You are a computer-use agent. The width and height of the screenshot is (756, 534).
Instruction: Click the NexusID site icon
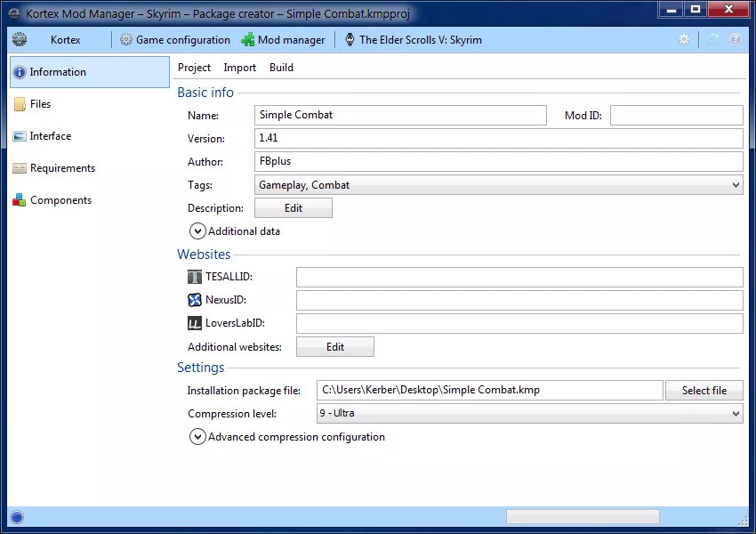(x=194, y=300)
